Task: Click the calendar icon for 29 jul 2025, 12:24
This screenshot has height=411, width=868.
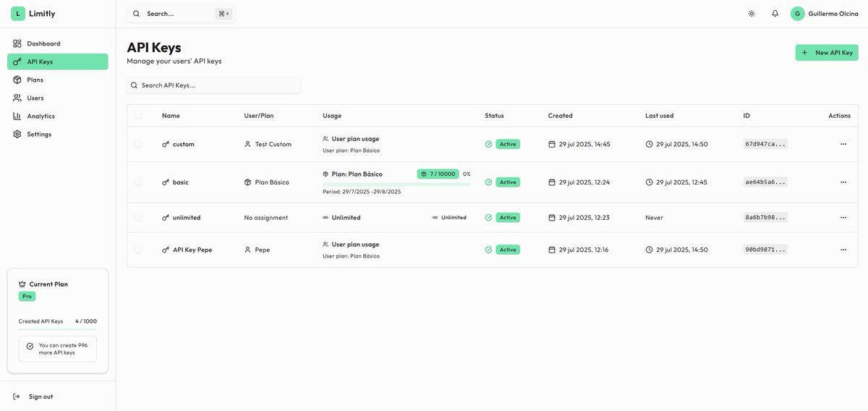Action: coord(553,182)
